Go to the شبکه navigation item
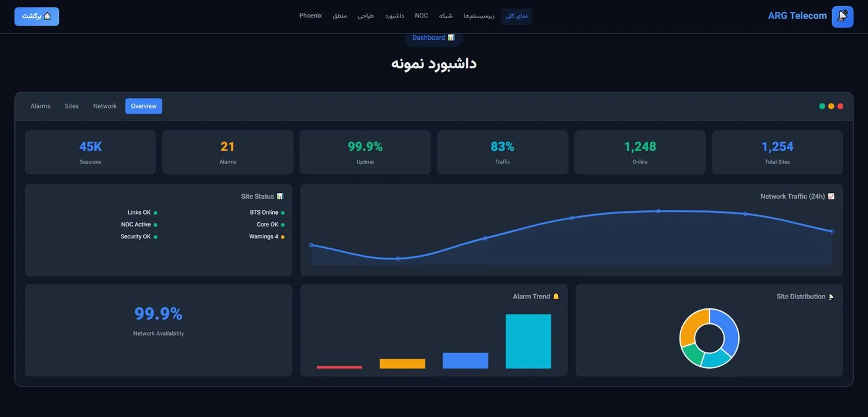This screenshot has width=868, height=417. 446,16
